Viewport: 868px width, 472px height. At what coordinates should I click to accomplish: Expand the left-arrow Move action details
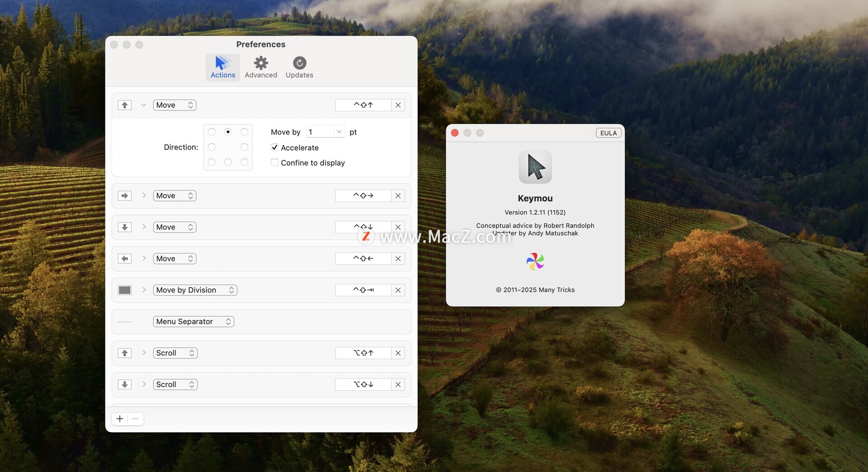point(144,258)
